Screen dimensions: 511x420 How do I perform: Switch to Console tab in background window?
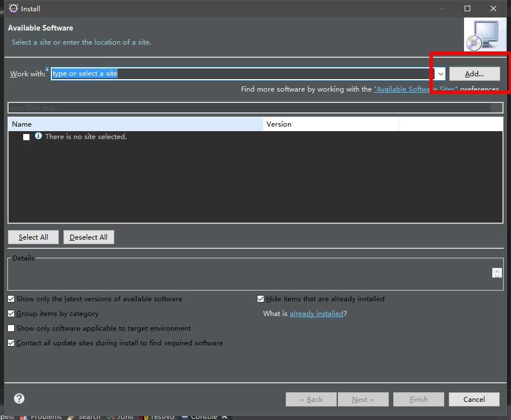pyautogui.click(x=199, y=417)
